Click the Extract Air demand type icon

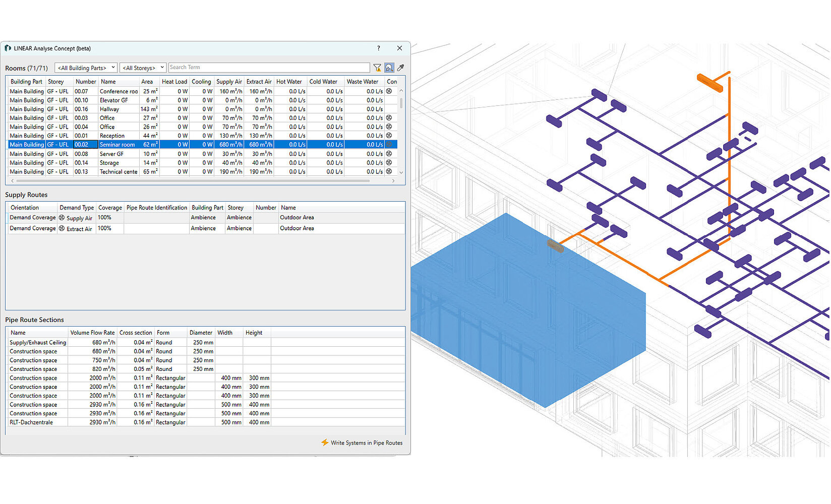62,228
